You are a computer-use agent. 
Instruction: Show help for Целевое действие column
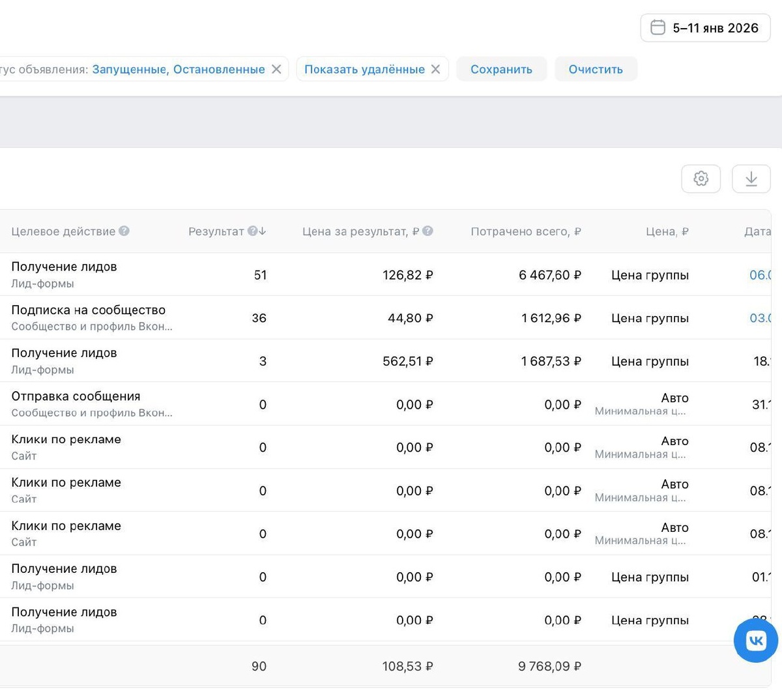[x=124, y=231]
